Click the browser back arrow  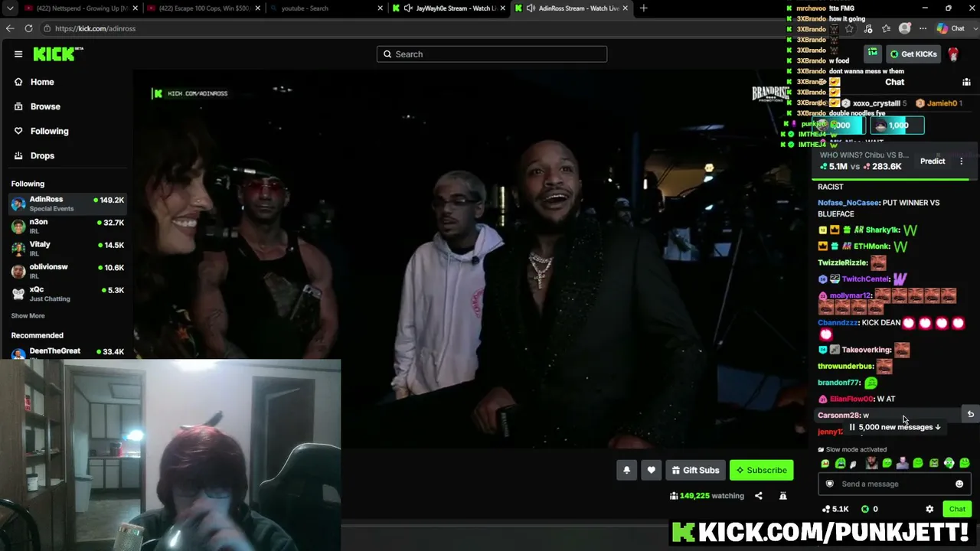[x=10, y=28]
